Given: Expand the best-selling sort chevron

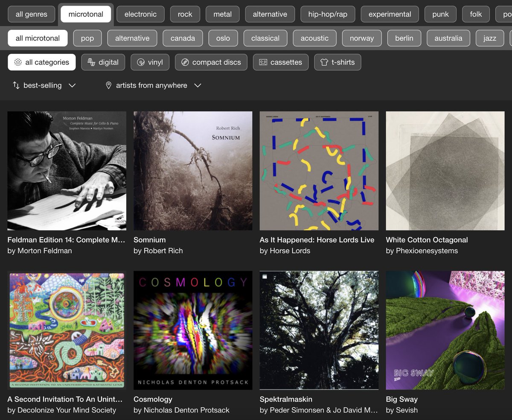Looking at the screenshot, I should point(72,85).
